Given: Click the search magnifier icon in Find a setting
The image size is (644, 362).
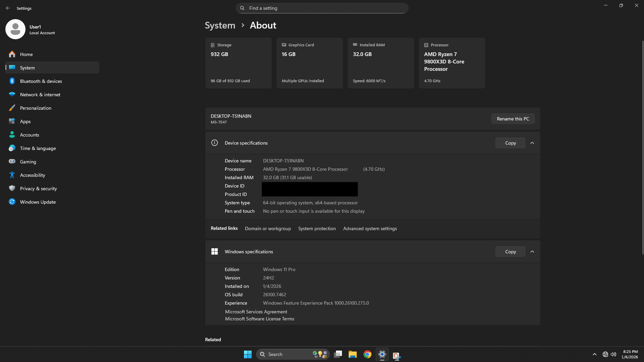Looking at the screenshot, I should (x=242, y=8).
